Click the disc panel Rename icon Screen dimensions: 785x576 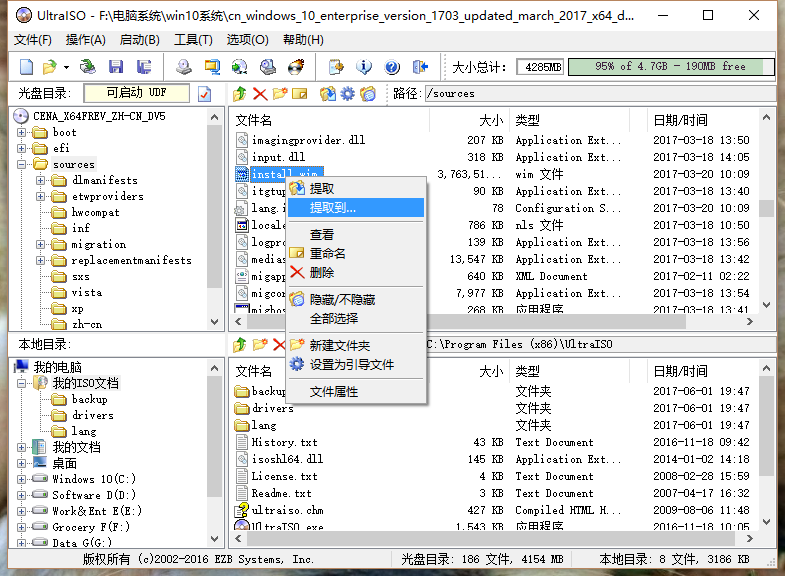[300, 94]
